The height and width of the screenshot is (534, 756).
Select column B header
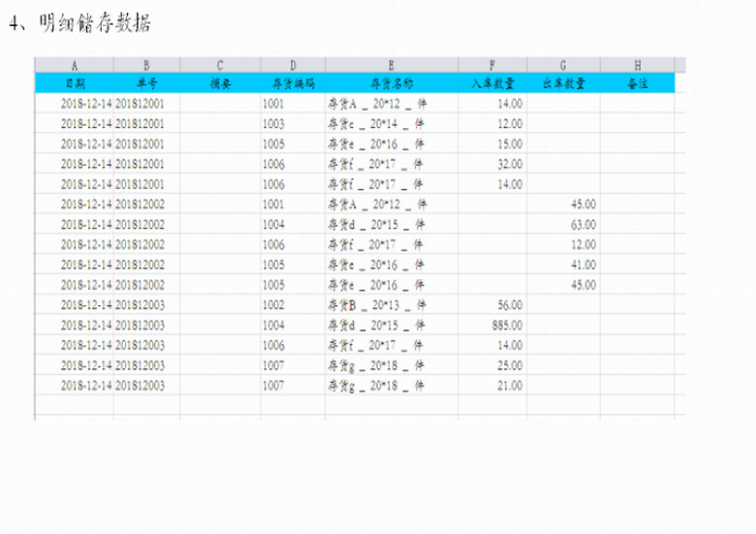pyautogui.click(x=146, y=65)
